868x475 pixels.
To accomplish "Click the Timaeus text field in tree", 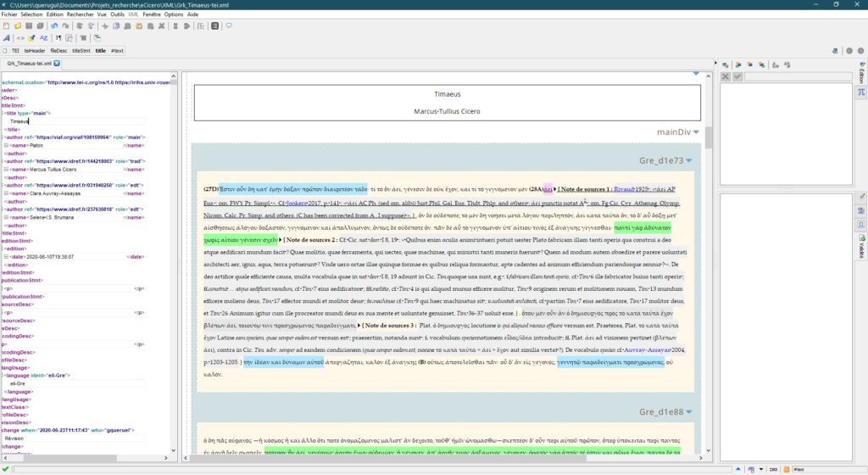I will coord(76,121).
